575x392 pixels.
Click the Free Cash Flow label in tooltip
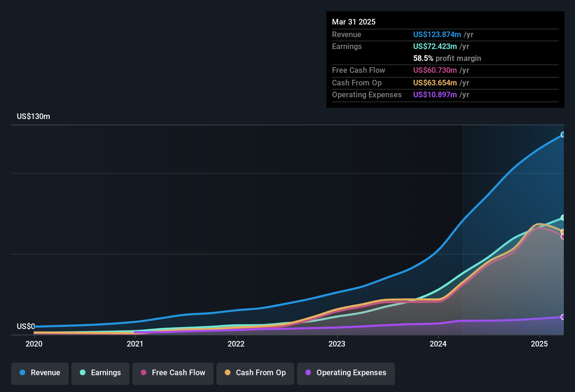tap(359, 70)
